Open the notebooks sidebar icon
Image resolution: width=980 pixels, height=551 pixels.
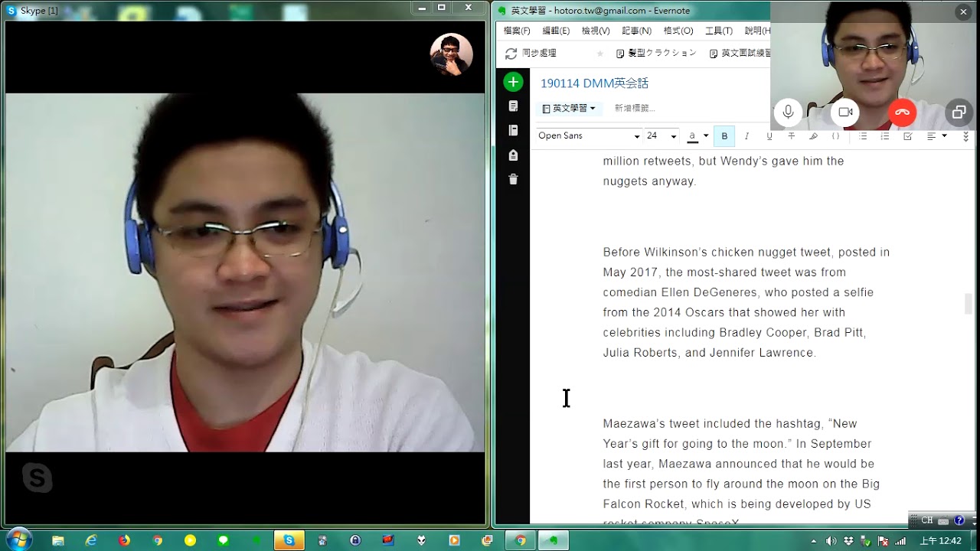pyautogui.click(x=513, y=131)
